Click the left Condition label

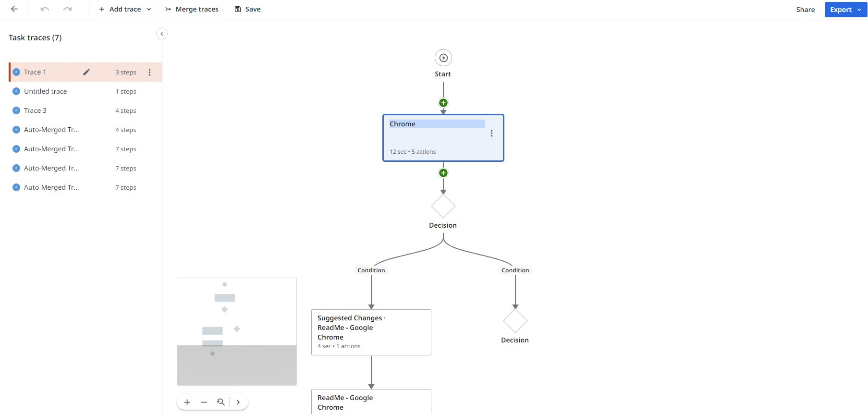[371, 270]
